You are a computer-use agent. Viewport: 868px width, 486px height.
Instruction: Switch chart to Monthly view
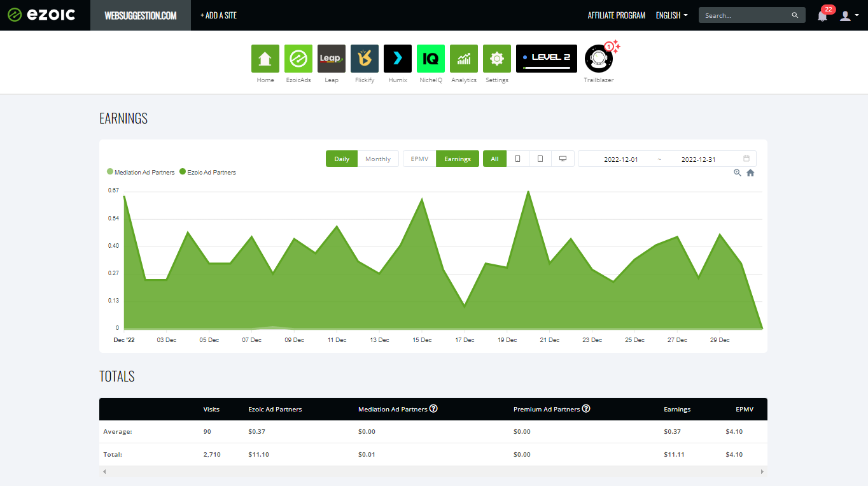click(378, 159)
